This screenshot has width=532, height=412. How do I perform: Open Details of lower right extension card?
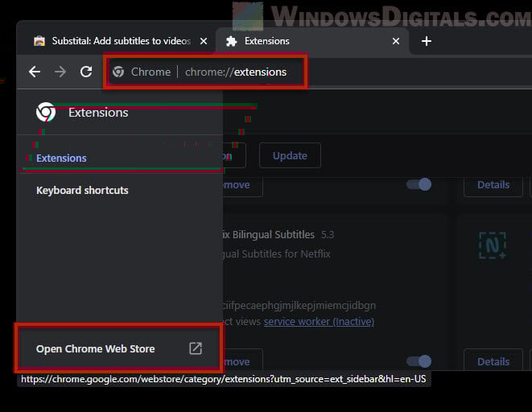(x=493, y=360)
